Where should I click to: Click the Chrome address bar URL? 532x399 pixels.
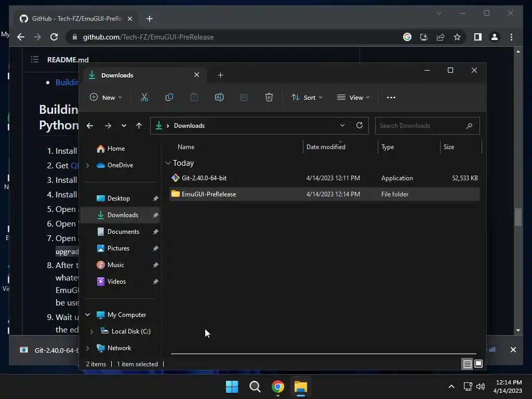pyautogui.click(x=148, y=37)
